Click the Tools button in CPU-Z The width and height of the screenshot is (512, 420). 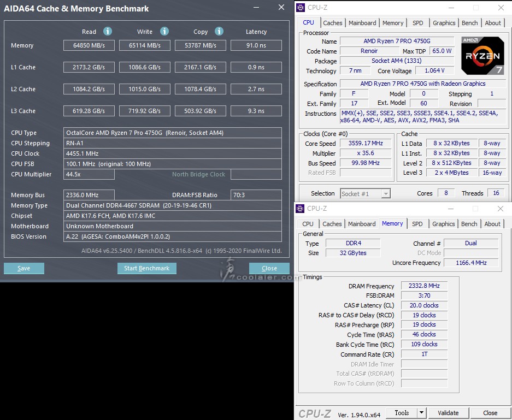(x=402, y=413)
